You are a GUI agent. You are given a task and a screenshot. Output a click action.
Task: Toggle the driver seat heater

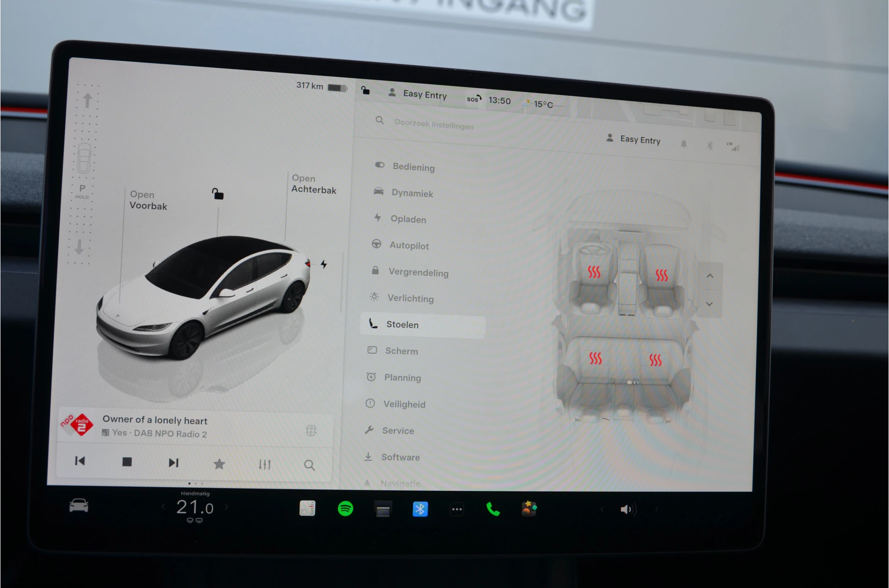pos(595,274)
